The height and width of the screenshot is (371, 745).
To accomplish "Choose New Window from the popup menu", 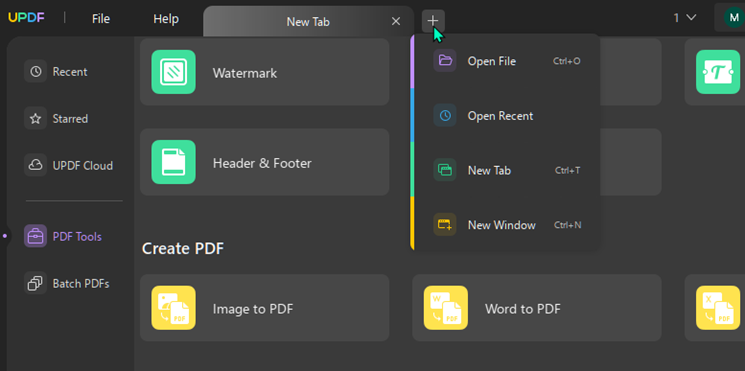I will pos(506,225).
